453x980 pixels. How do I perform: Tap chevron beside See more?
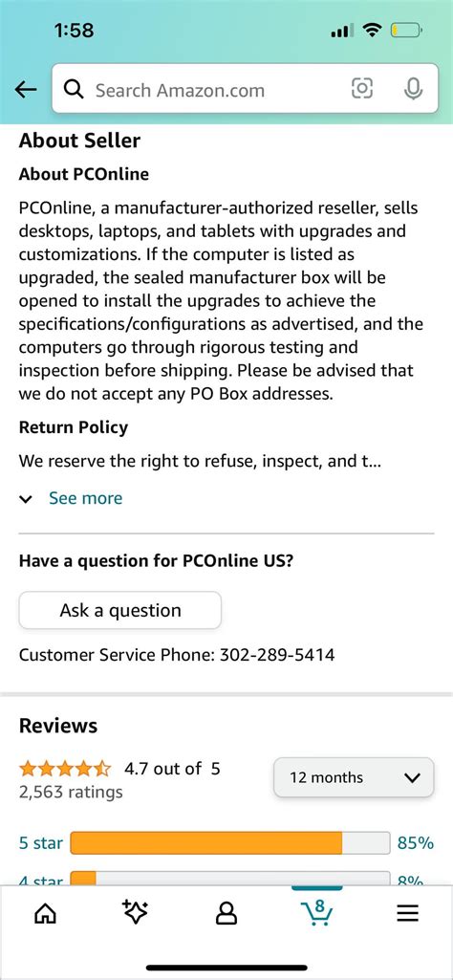pos(26,499)
